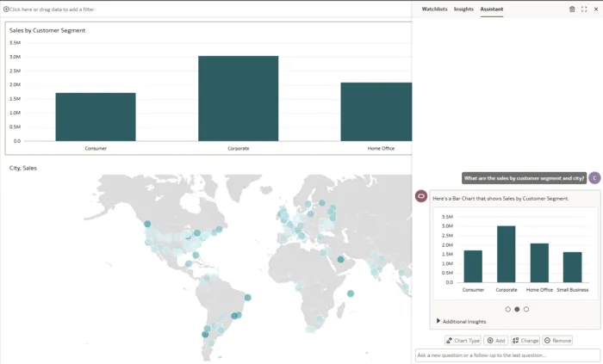Click the Corporate bar in main chart
The image size is (603, 364).
tap(239, 98)
